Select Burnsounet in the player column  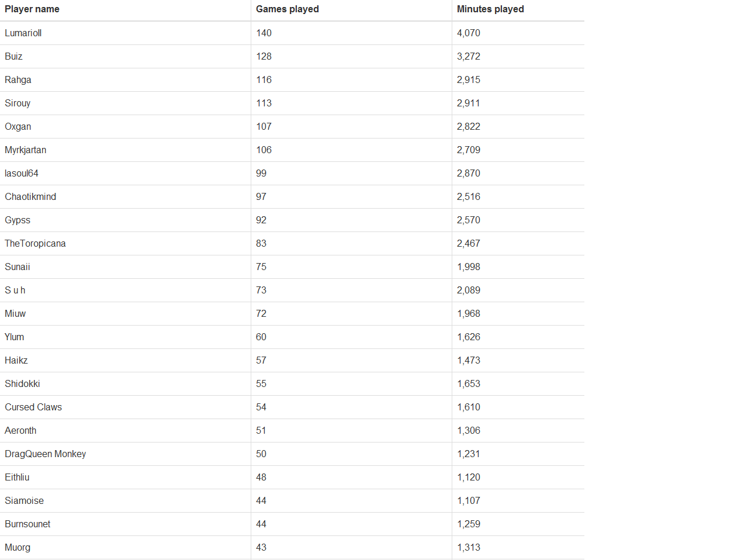pyautogui.click(x=27, y=524)
